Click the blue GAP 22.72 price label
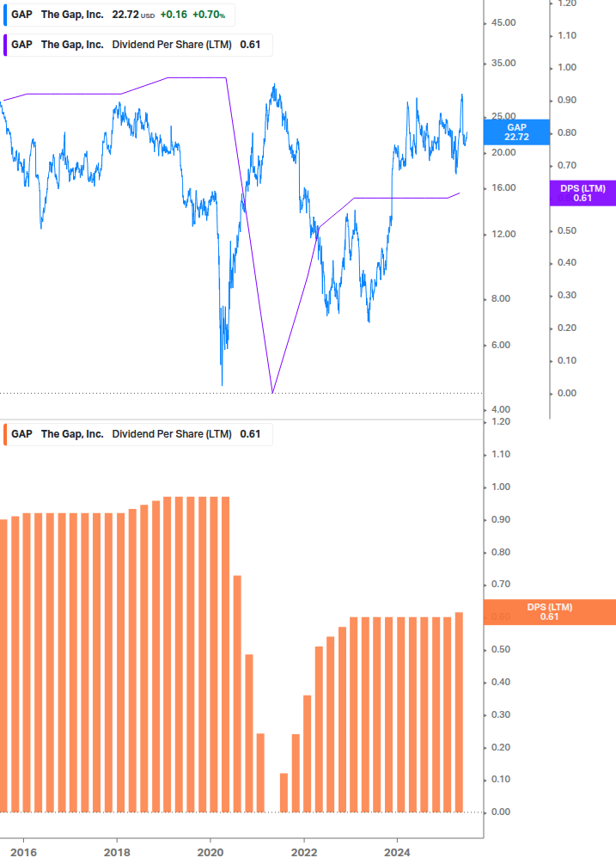Image resolution: width=616 pixels, height=864 pixels. coord(516,132)
